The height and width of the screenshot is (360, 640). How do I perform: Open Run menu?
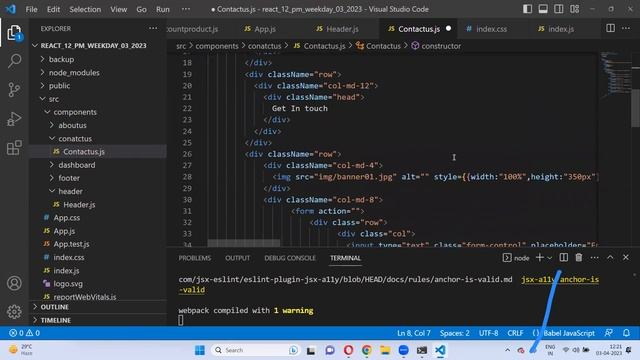[162, 9]
